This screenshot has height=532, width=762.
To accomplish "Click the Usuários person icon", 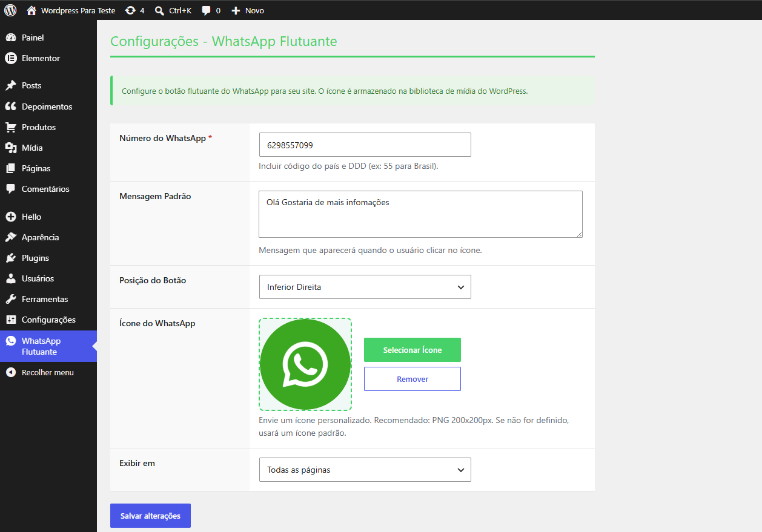I will tap(10, 278).
